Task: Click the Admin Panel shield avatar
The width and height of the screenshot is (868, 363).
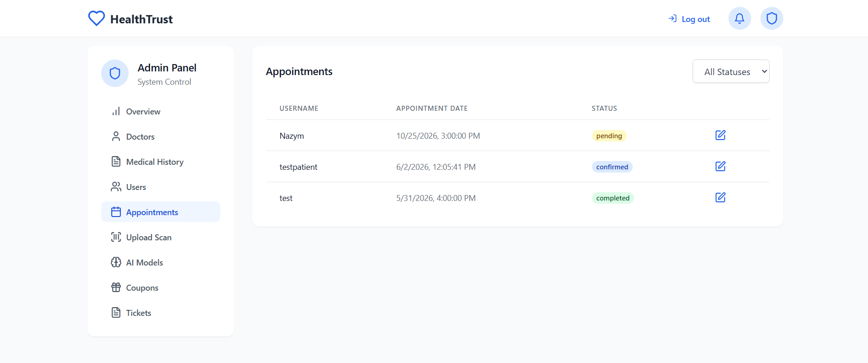Action: pos(115,73)
